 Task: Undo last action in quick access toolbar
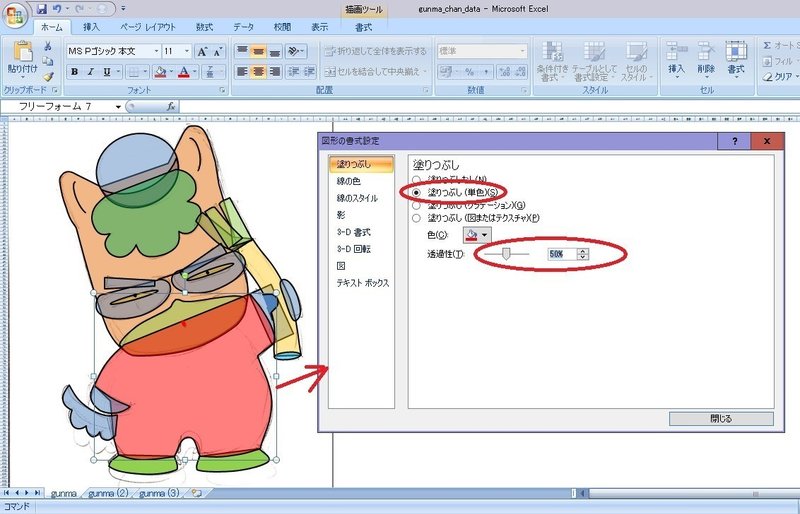pyautogui.click(x=57, y=9)
